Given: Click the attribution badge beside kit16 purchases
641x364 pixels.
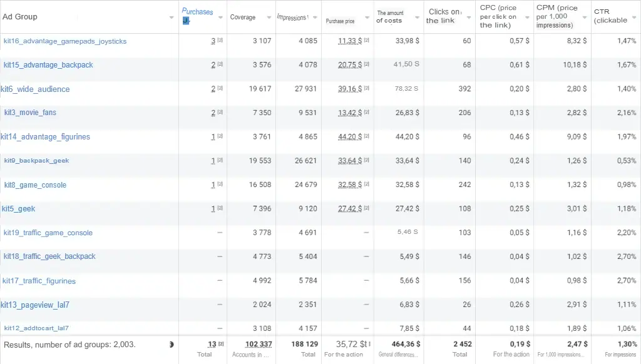Looking at the screenshot, I should (220, 41).
